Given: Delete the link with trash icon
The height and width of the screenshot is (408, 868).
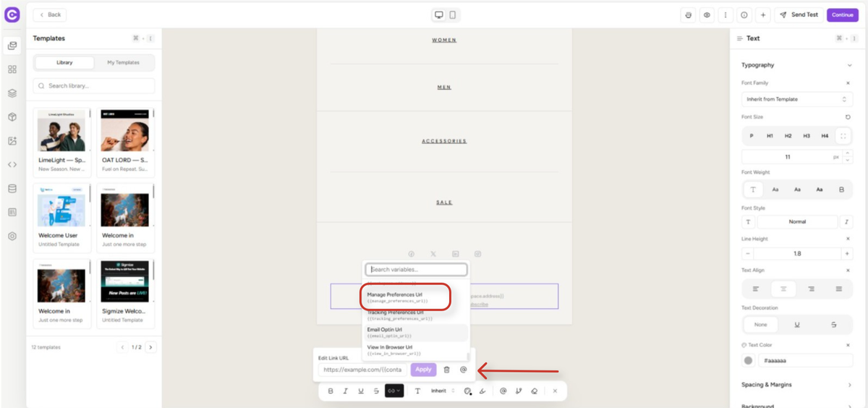Looking at the screenshot, I should [446, 370].
